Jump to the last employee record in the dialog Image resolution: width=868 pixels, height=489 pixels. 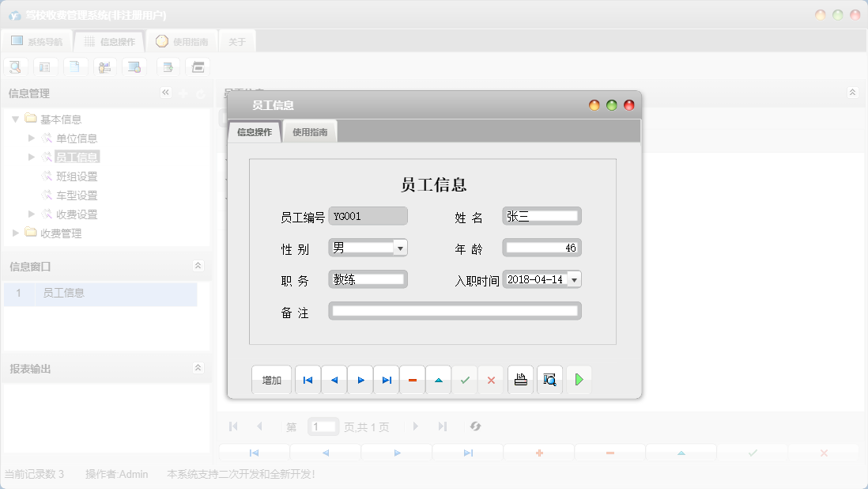click(387, 381)
